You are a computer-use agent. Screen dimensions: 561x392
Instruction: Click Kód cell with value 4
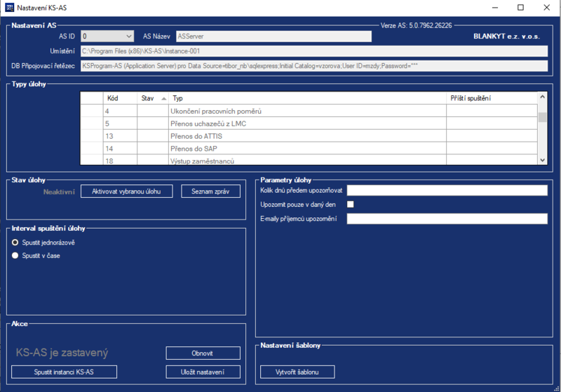pos(120,111)
